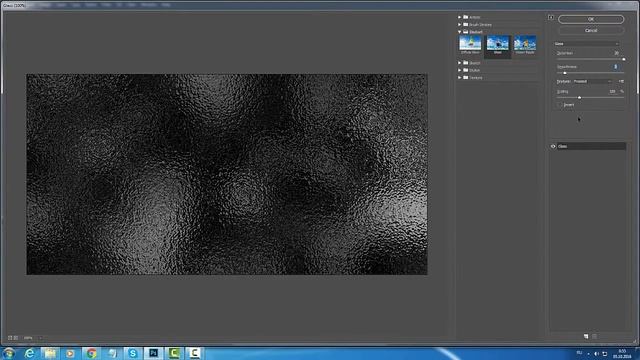Screen dimensions: 640x360
Task: Click the Sketch folder icon
Action: point(466,63)
